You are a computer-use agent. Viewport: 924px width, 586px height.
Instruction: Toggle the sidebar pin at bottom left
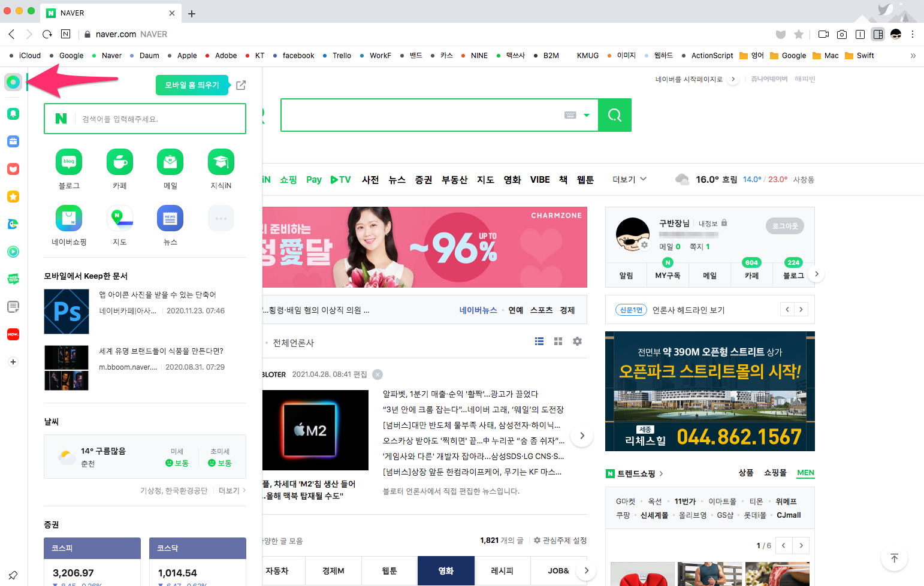coord(13,575)
